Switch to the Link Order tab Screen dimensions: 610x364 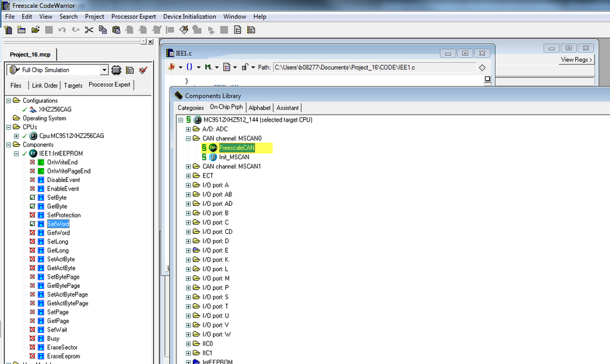click(45, 86)
